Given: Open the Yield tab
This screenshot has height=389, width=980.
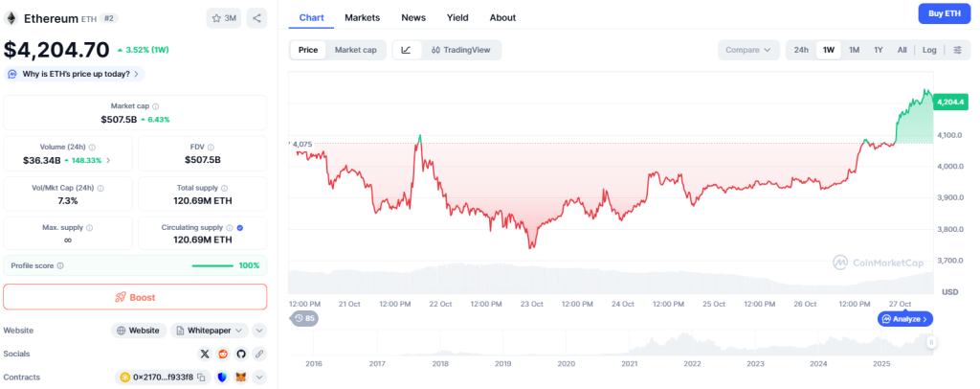Looking at the screenshot, I should [457, 17].
